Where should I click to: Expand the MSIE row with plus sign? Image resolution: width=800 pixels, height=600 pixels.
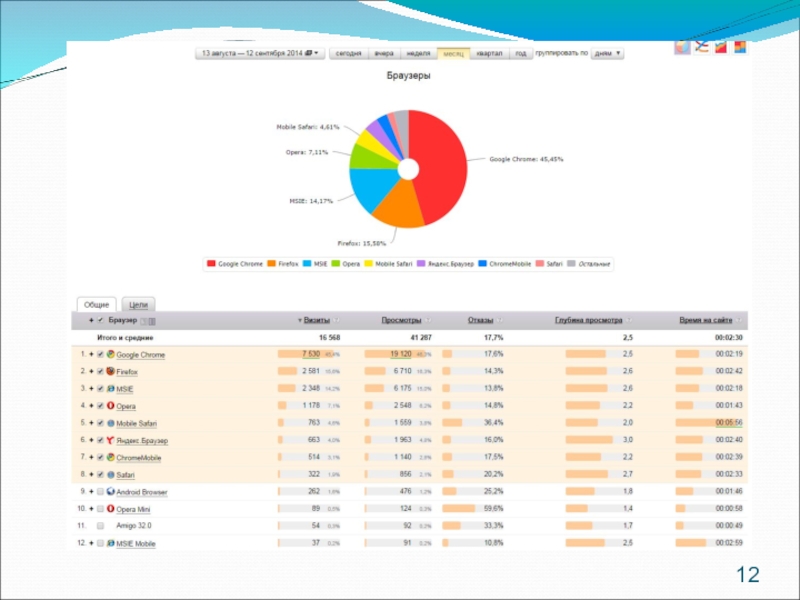[91, 389]
